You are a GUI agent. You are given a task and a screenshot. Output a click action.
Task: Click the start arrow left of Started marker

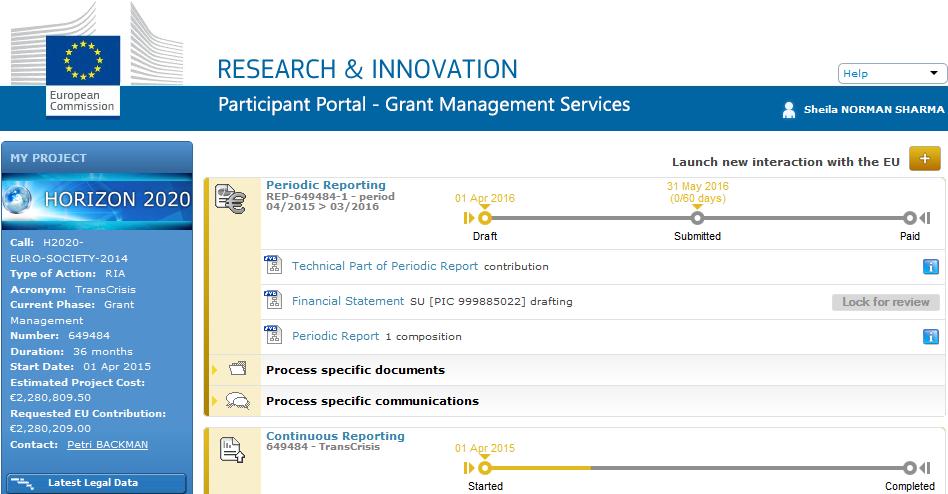pos(468,468)
